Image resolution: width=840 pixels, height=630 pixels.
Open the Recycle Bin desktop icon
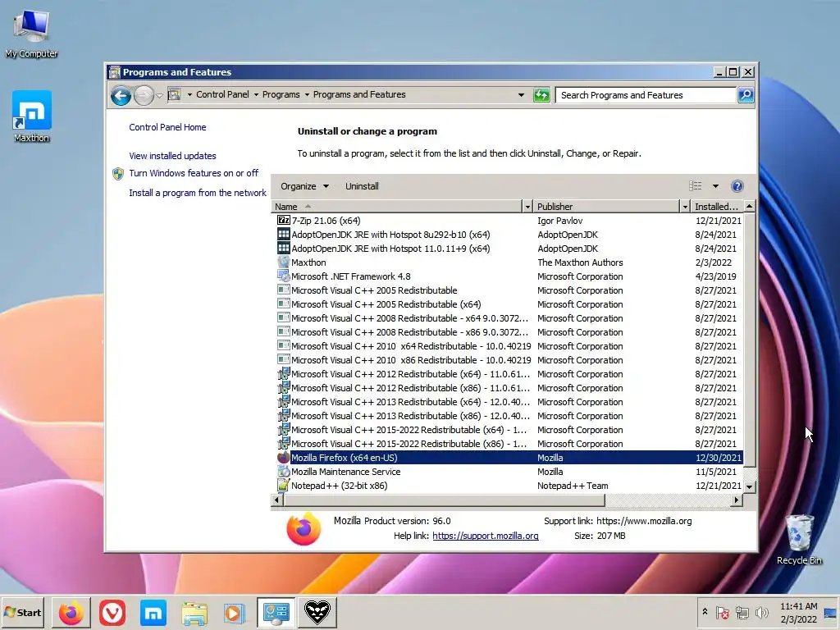click(x=799, y=539)
